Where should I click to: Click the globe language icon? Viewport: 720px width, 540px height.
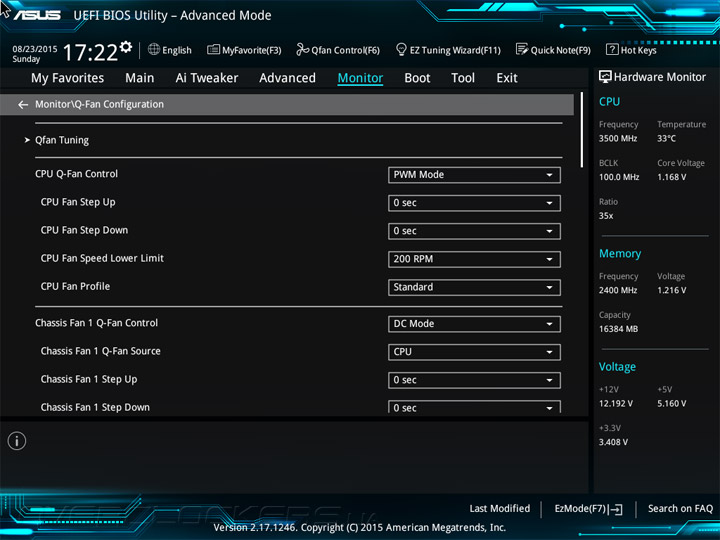click(x=154, y=50)
